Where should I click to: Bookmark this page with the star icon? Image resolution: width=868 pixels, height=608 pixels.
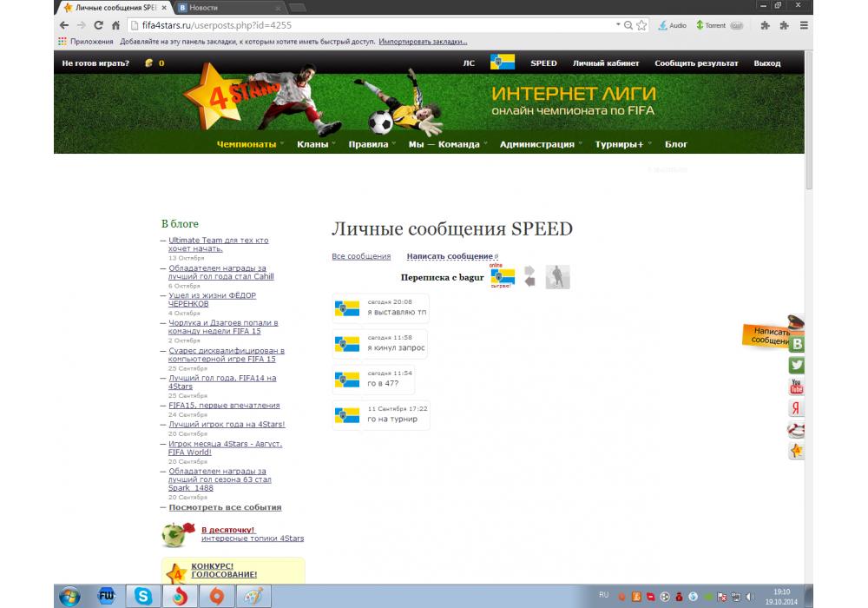click(641, 25)
